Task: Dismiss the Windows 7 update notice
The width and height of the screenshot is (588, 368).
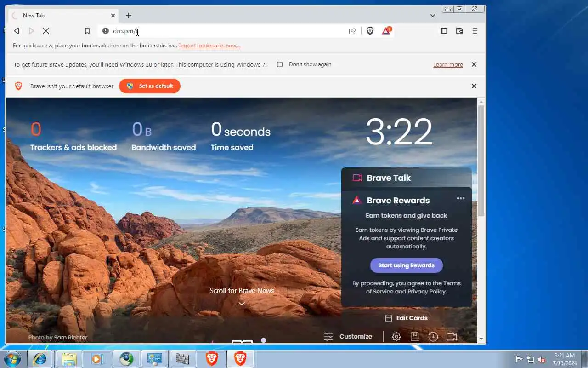Action: (x=474, y=65)
